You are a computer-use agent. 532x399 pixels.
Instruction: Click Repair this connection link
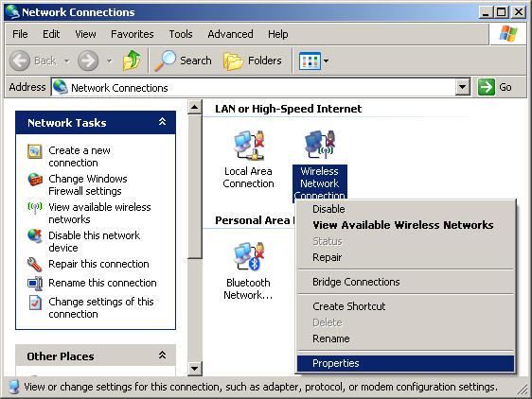[98, 264]
